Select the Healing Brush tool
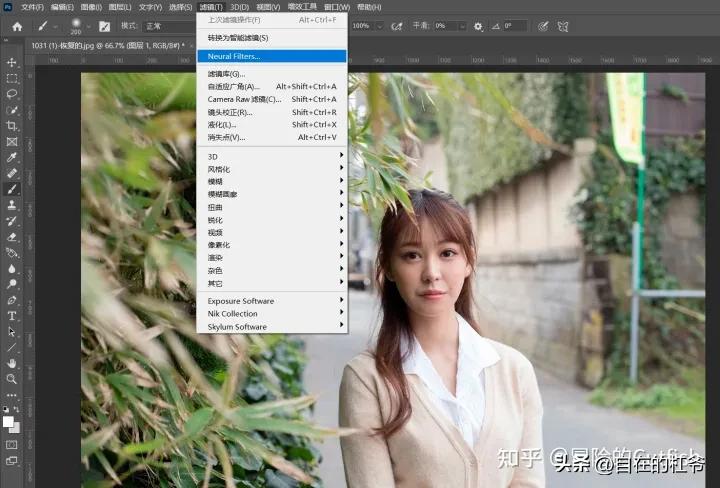720x488 pixels. pyautogui.click(x=12, y=173)
